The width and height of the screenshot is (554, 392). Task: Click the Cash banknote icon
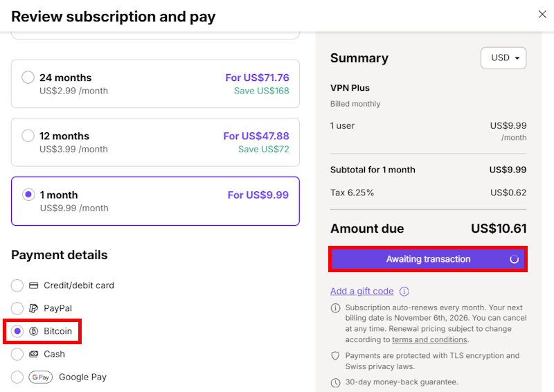[x=33, y=354]
